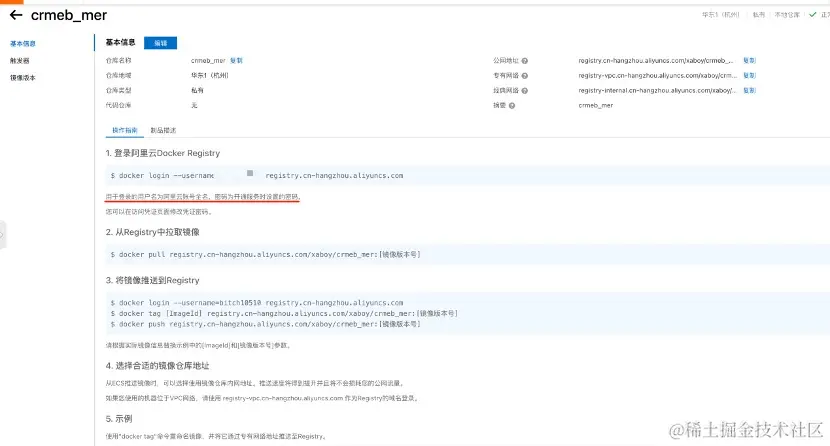Screen dimensions: 830x446
Task: Select the docker push registry command line
Action: tap(265, 324)
